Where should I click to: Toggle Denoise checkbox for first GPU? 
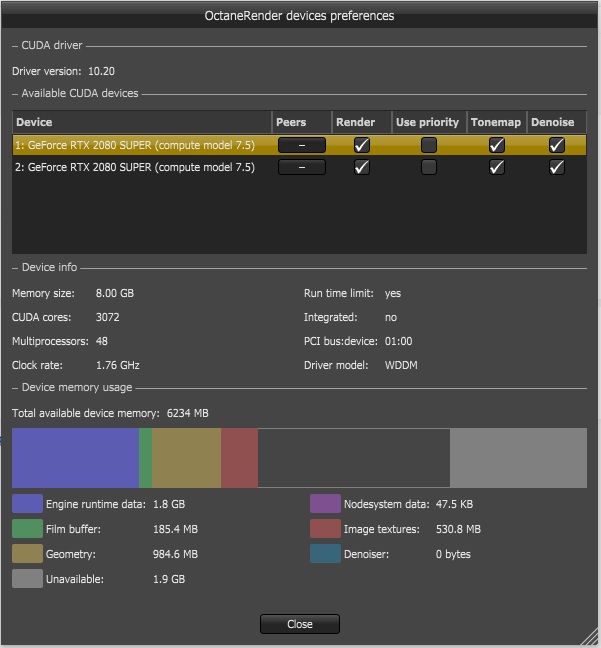point(557,145)
